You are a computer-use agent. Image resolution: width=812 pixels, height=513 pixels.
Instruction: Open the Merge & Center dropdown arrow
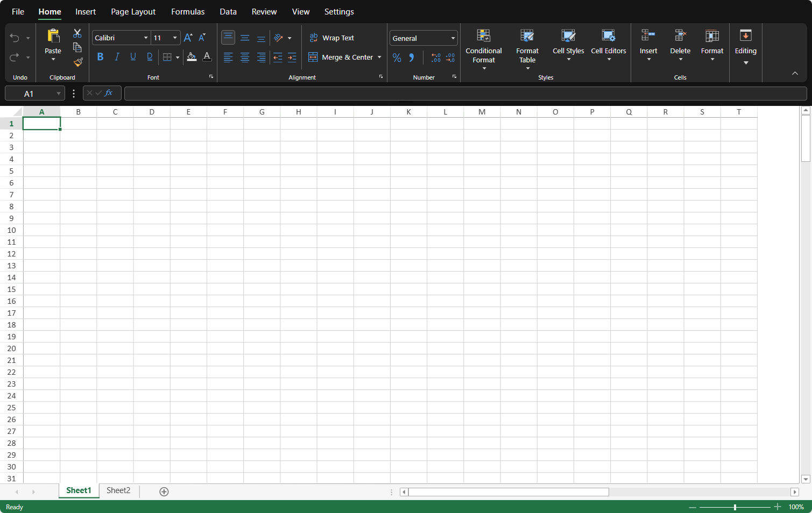(x=379, y=57)
